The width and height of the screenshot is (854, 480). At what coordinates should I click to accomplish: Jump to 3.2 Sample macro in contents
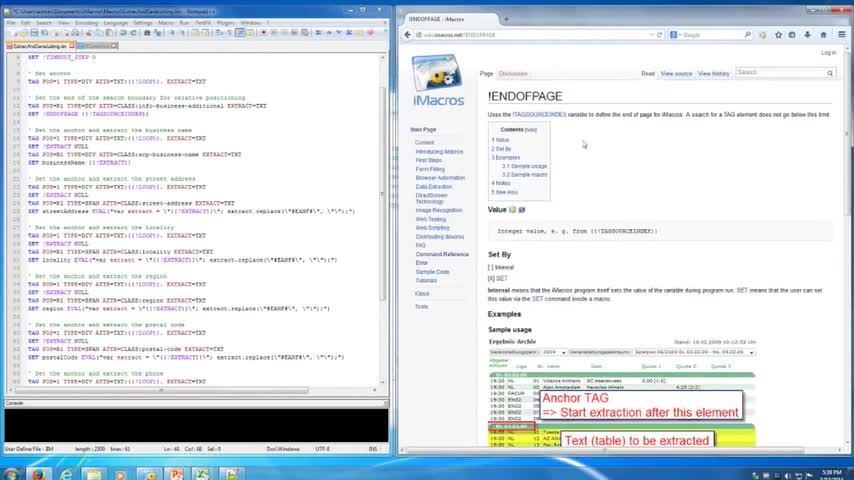(x=524, y=175)
